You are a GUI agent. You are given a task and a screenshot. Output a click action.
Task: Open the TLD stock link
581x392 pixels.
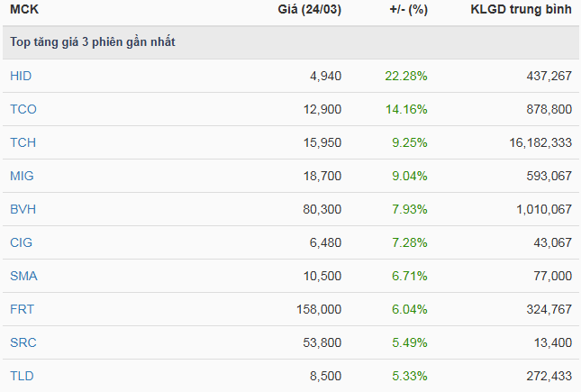22,376
